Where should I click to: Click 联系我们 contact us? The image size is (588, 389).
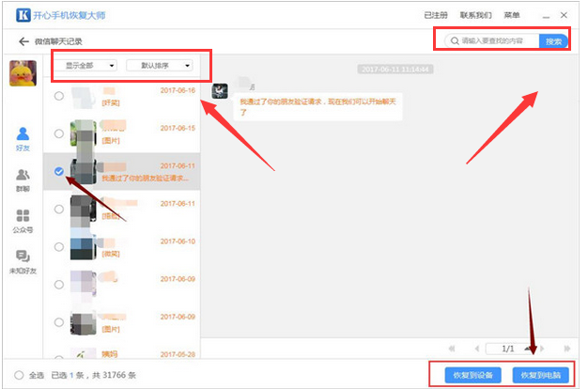pos(476,15)
